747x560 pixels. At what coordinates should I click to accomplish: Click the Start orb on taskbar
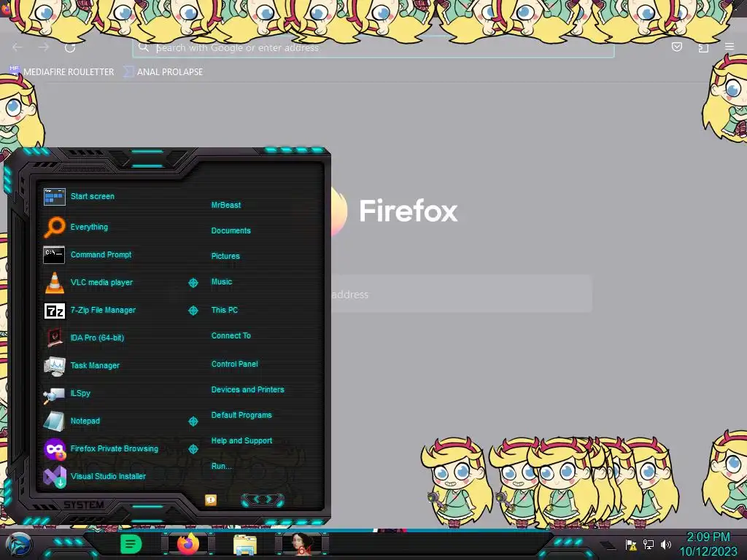18,545
